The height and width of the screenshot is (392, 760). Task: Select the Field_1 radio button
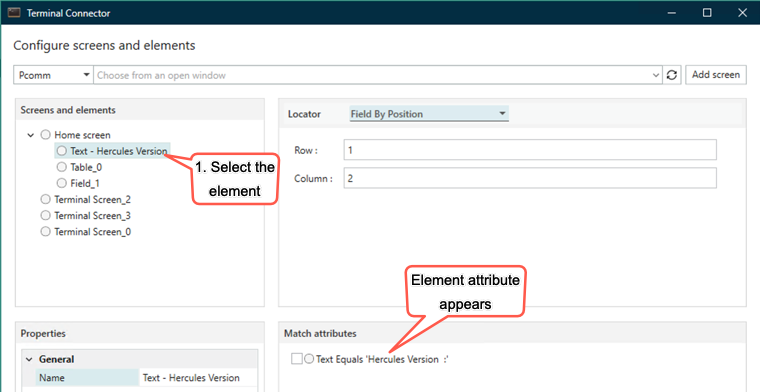pos(62,183)
